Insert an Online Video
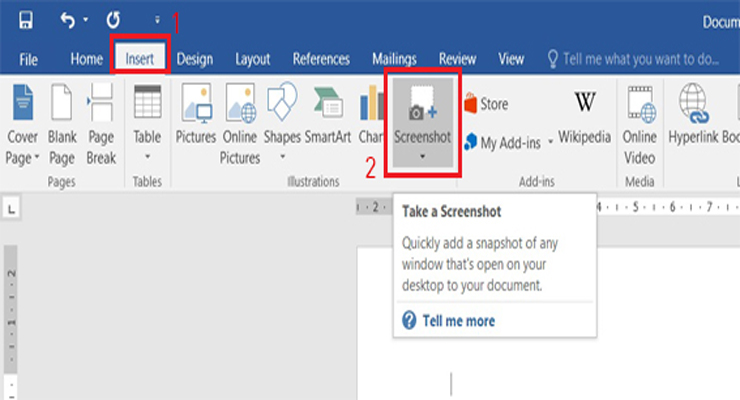The width and height of the screenshot is (740, 400). click(639, 125)
